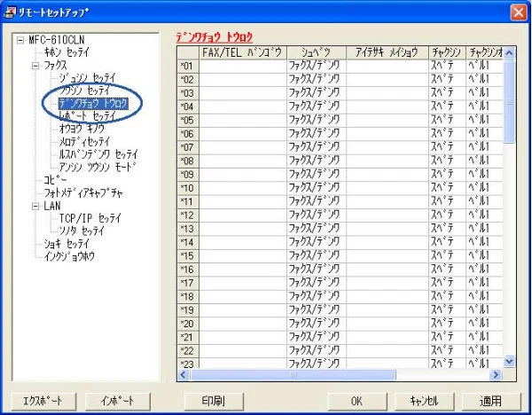Select row header *20
Image resolution: width=532 pixels, height=415 pixels.
pyautogui.click(x=188, y=324)
